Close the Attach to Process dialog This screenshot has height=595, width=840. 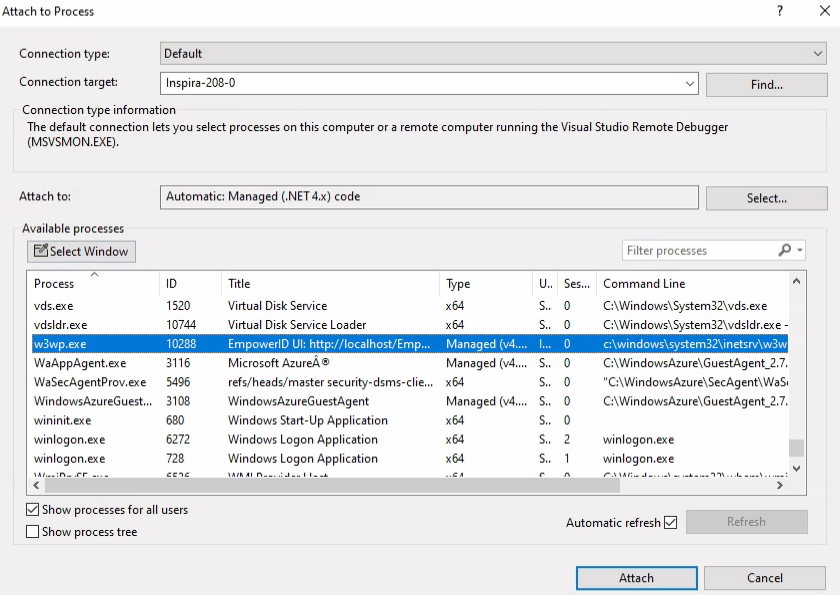[x=825, y=11]
